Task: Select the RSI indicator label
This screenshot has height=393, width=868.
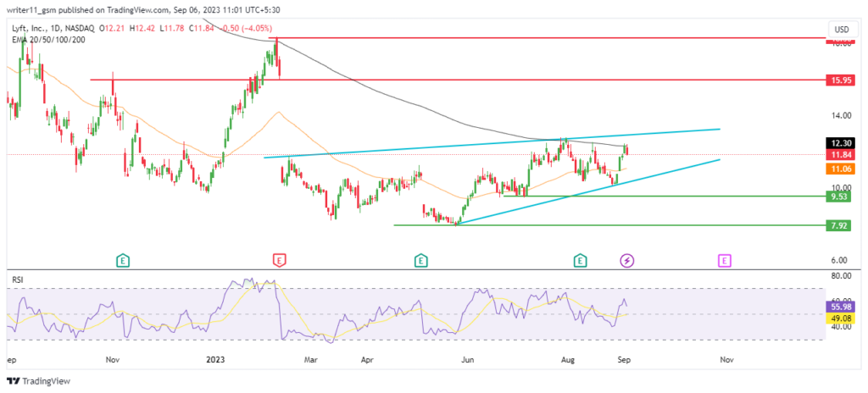Action: tap(18, 280)
